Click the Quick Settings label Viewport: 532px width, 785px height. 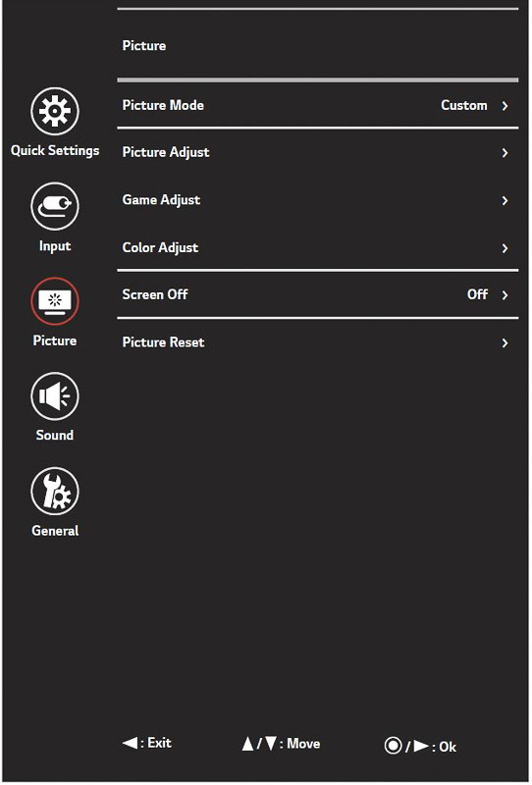coord(55,151)
